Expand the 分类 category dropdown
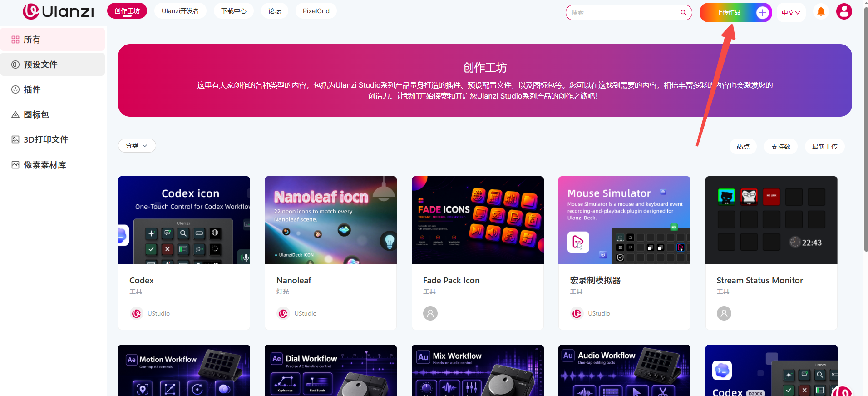Image resolution: width=868 pixels, height=396 pixels. click(x=137, y=146)
